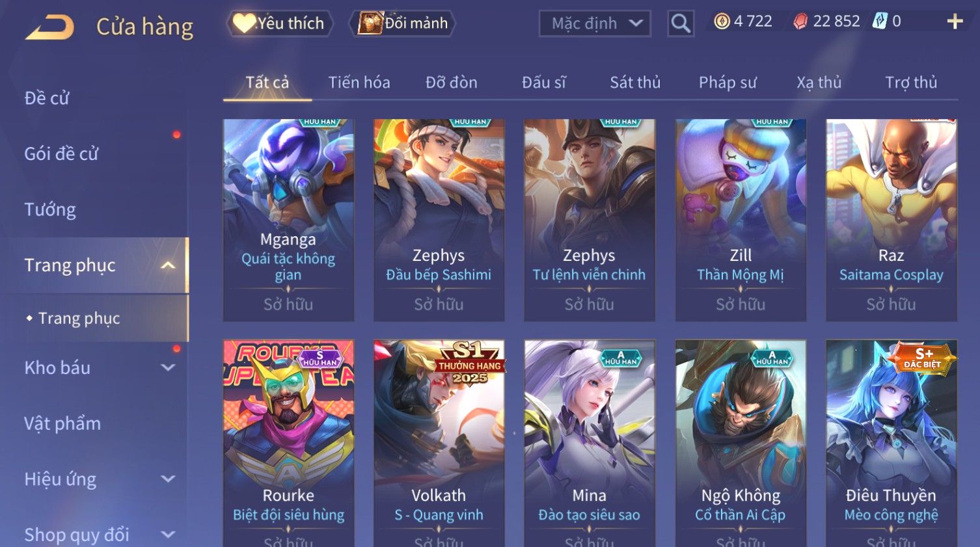Tap the red ruby currency icon
Image resolution: width=980 pixels, height=547 pixels.
pos(800,21)
